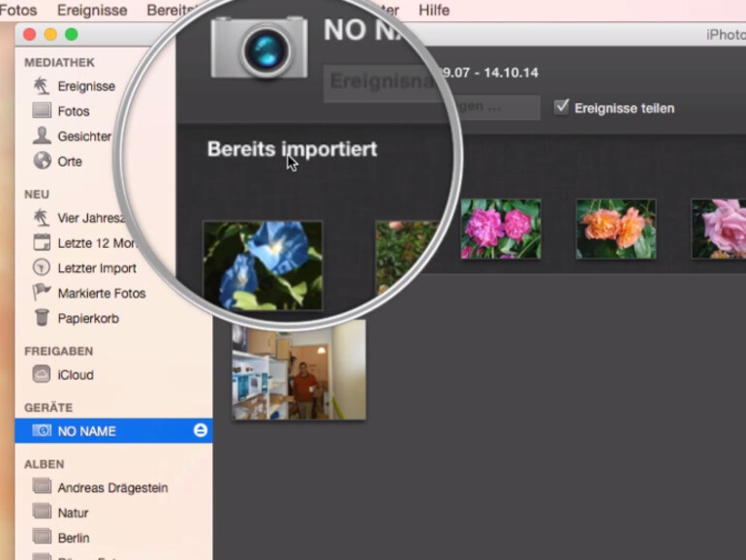Select Gesichter in the sidebar
This screenshot has height=560, width=746.
pos(84,136)
